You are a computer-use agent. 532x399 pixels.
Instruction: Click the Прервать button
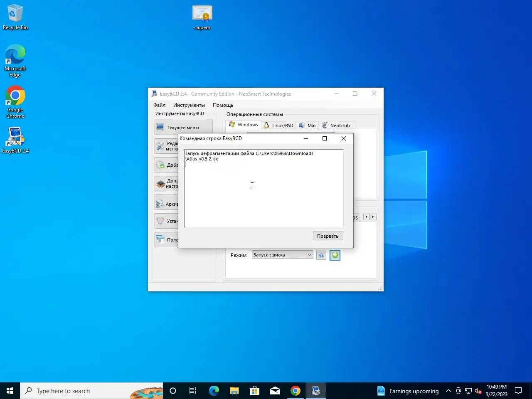328,236
